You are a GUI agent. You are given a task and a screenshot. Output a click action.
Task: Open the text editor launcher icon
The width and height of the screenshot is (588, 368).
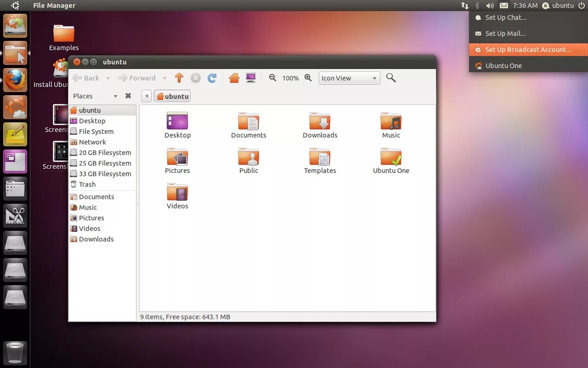[x=15, y=134]
